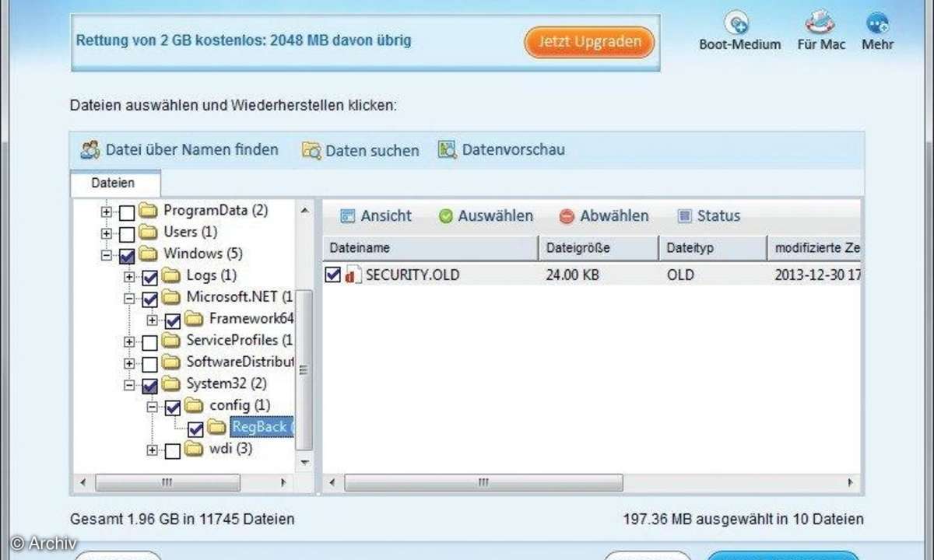Toggle the wdi folder checkbox

tap(173, 450)
